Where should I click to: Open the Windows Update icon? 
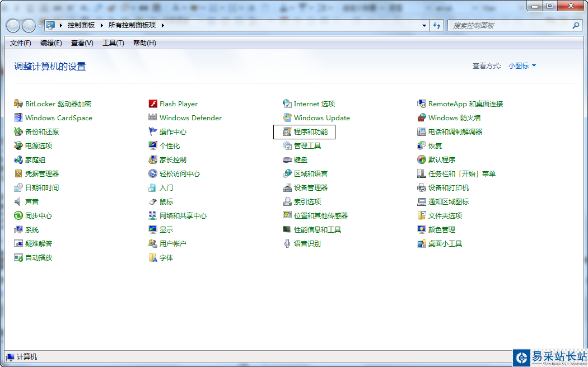click(x=287, y=117)
